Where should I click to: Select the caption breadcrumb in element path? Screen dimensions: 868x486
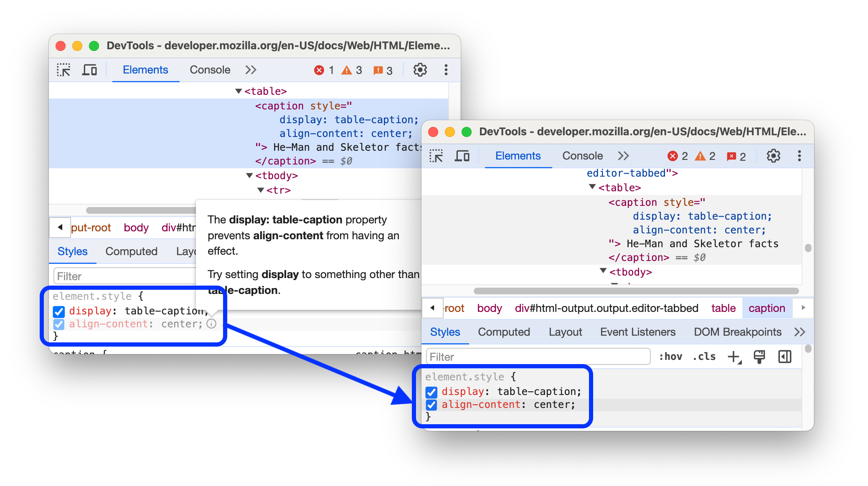pos(769,309)
